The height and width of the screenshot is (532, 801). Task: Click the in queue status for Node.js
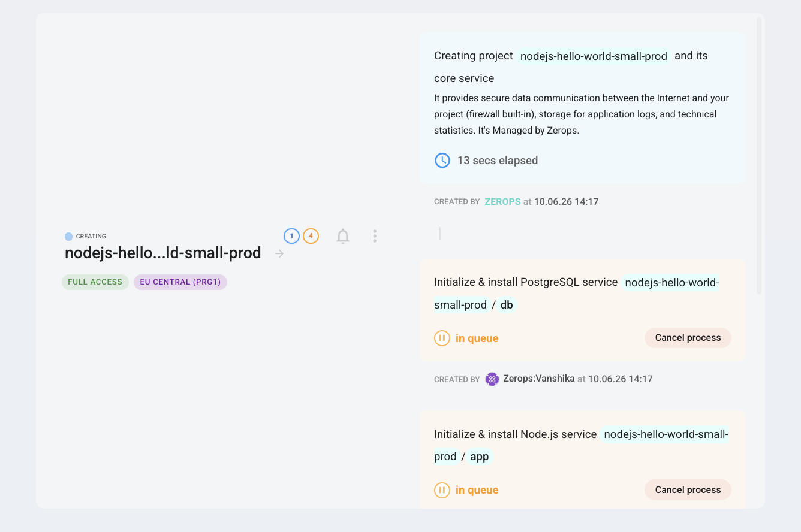coord(477,490)
